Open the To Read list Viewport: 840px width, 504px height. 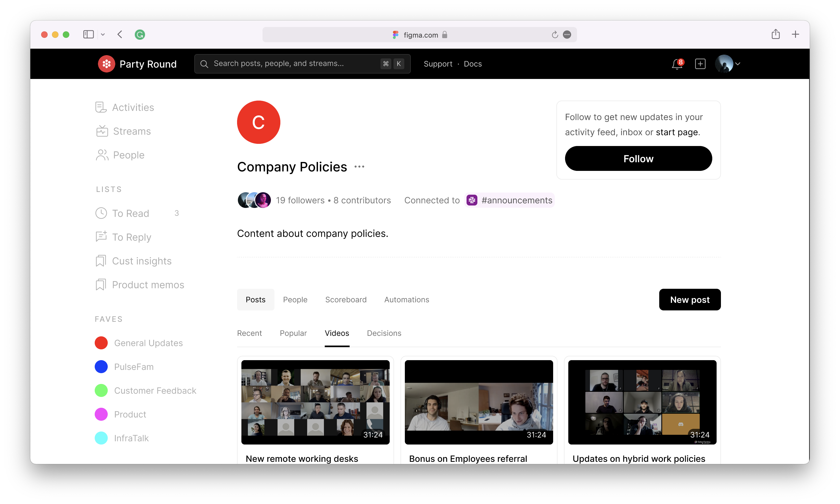[x=130, y=213]
